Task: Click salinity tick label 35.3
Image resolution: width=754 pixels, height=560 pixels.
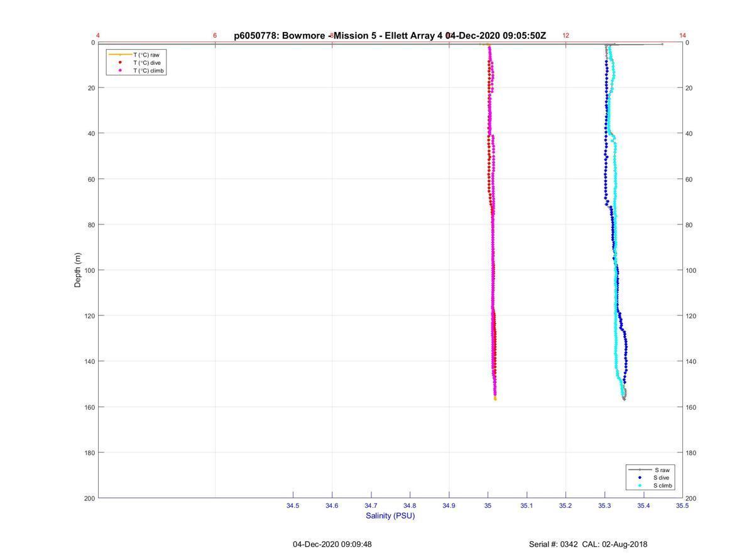Action: pyautogui.click(x=604, y=505)
